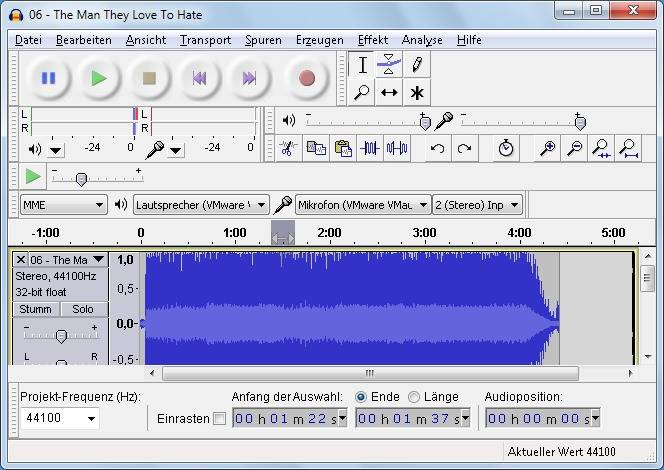The width and height of the screenshot is (664, 470).
Task: Mute the track with Stumm
Action: (36, 309)
